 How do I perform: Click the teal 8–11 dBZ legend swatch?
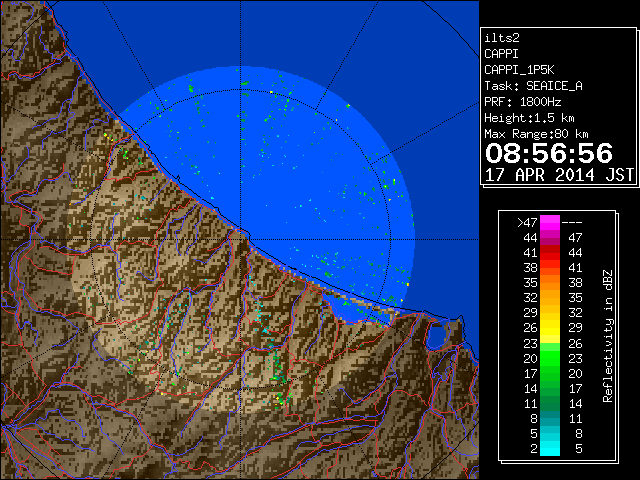(x=550, y=418)
